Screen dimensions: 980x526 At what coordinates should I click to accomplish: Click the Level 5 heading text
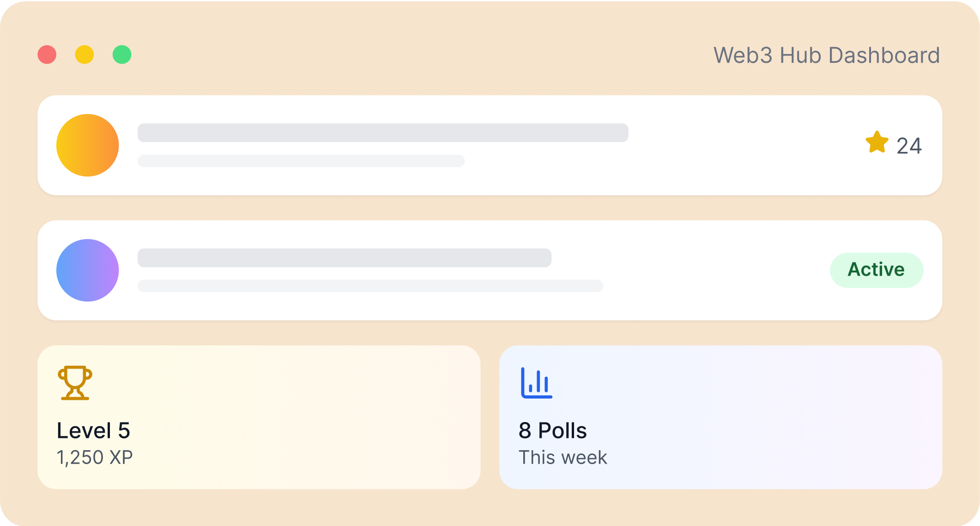pyautogui.click(x=93, y=430)
